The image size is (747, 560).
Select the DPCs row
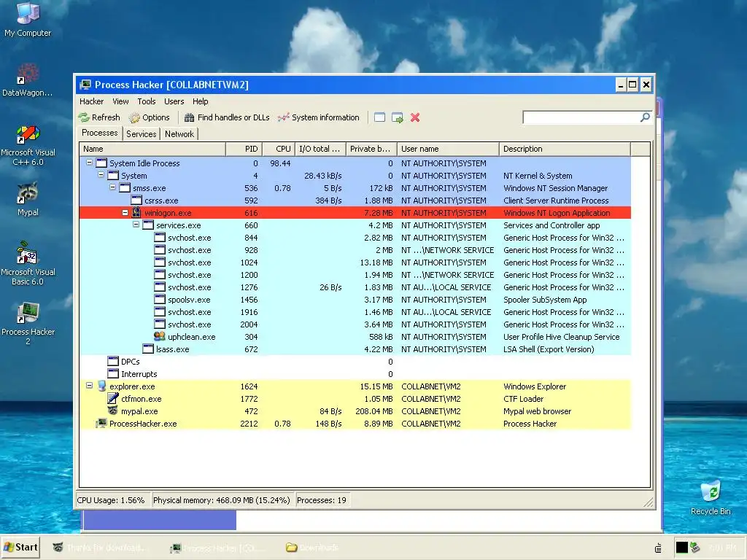click(x=355, y=362)
